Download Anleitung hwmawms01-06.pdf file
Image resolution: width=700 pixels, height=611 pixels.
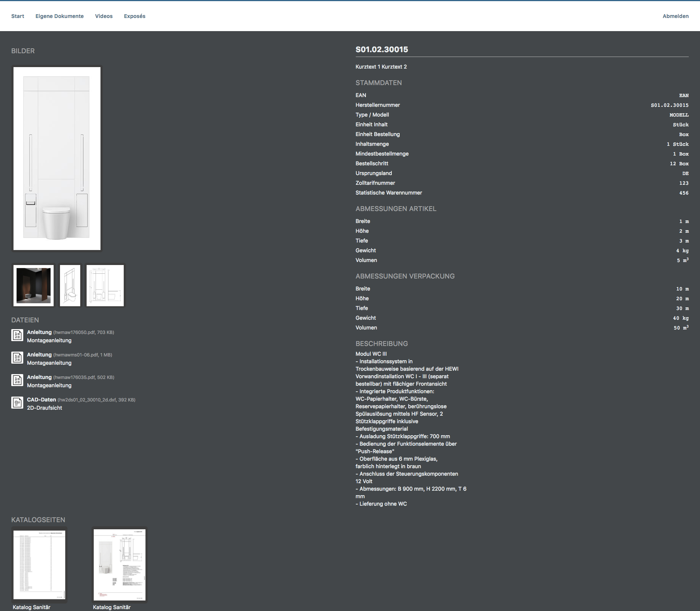point(39,355)
